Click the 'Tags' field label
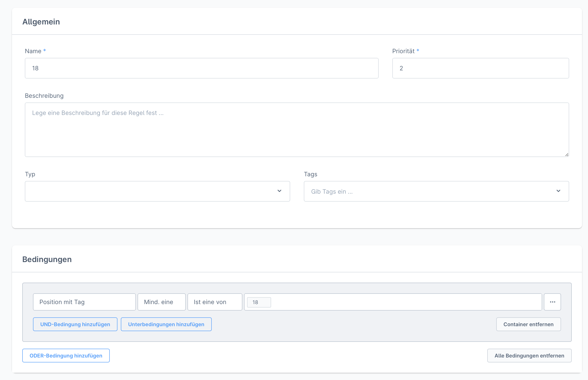Image resolution: width=588 pixels, height=380 pixels. (x=310, y=174)
